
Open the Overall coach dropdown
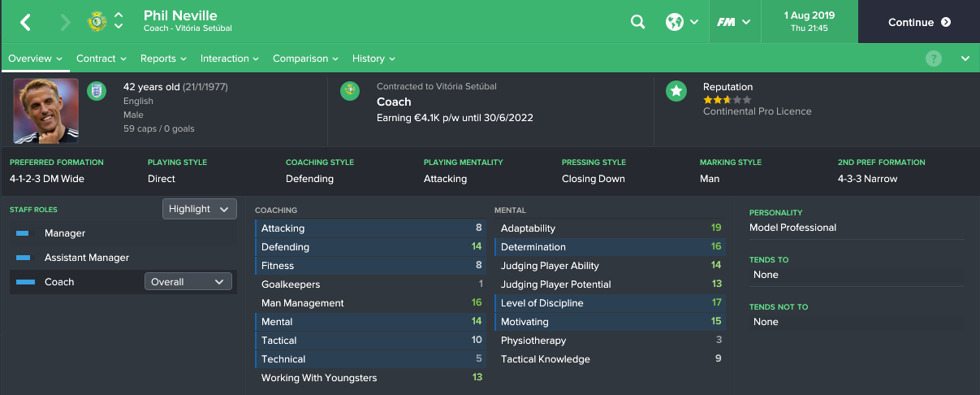pos(188,282)
